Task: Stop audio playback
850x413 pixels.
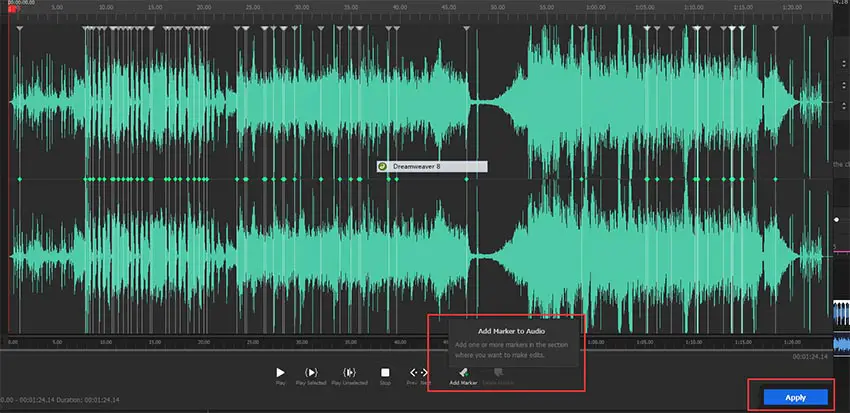Action: coord(385,372)
